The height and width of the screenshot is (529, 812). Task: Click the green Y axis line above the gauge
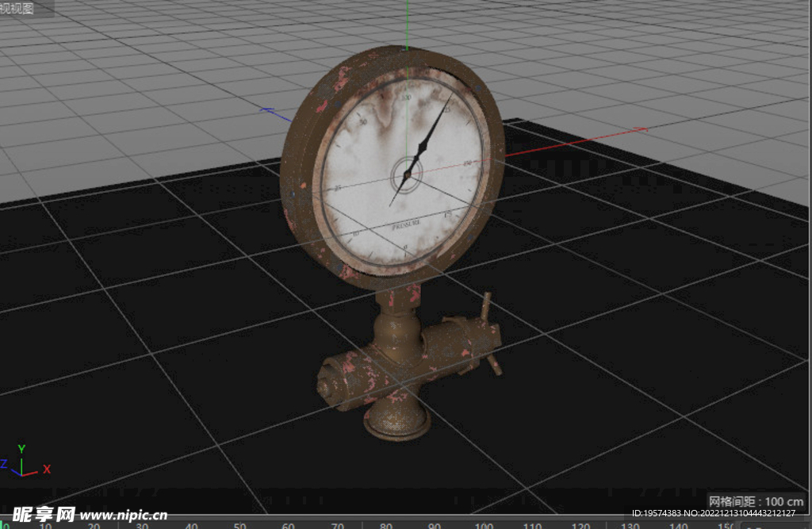pyautogui.click(x=406, y=24)
